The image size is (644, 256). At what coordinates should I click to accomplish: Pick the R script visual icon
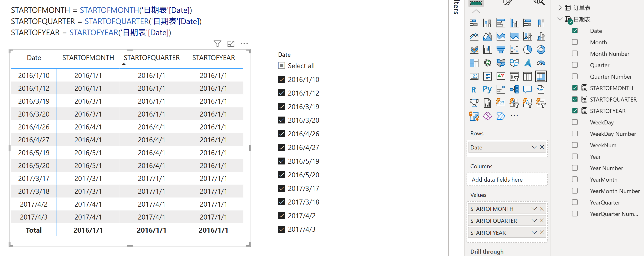tap(473, 89)
